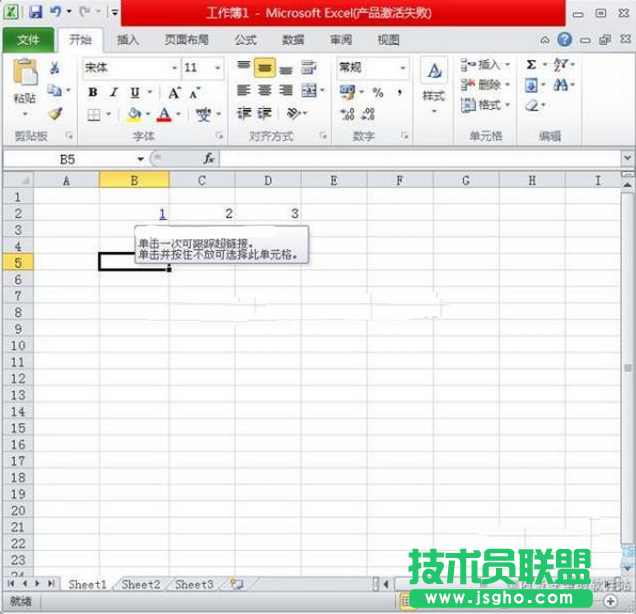Open the 样式 styles button
Image resolution: width=636 pixels, height=614 pixels.
click(x=434, y=86)
